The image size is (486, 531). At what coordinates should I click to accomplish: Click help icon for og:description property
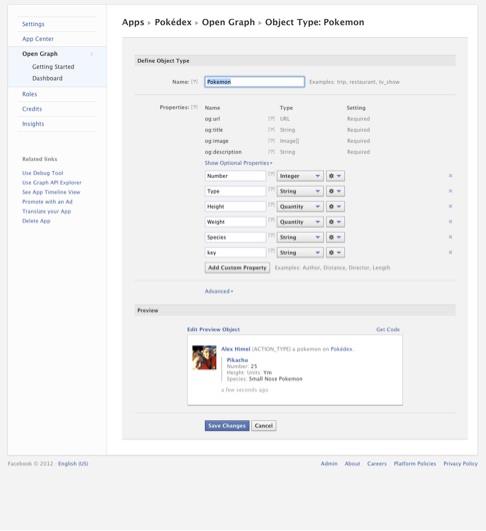[271, 152]
